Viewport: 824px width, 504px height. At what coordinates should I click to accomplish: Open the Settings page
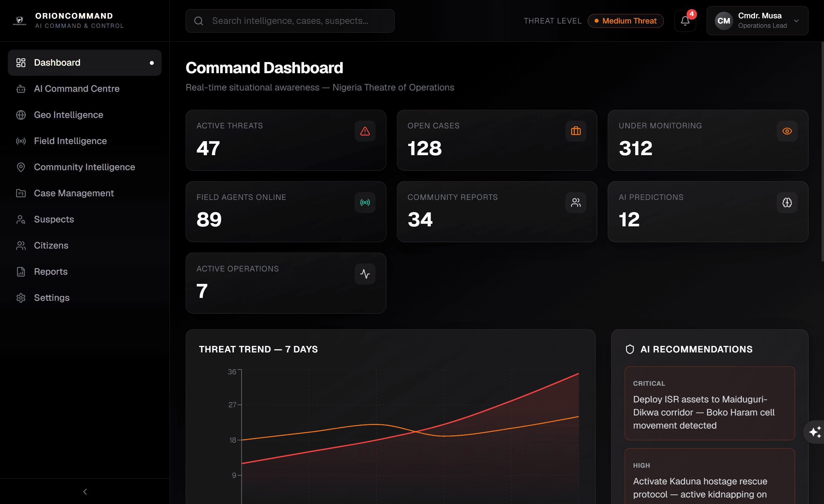point(85,298)
